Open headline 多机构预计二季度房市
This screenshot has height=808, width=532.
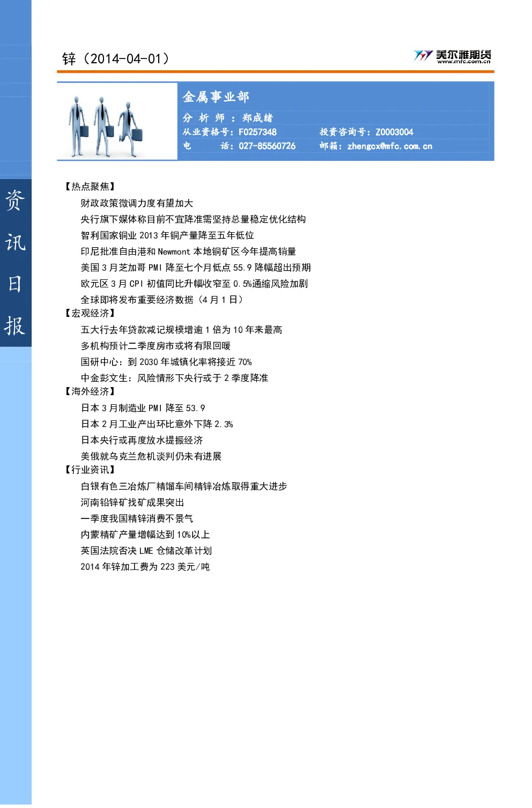(x=156, y=346)
